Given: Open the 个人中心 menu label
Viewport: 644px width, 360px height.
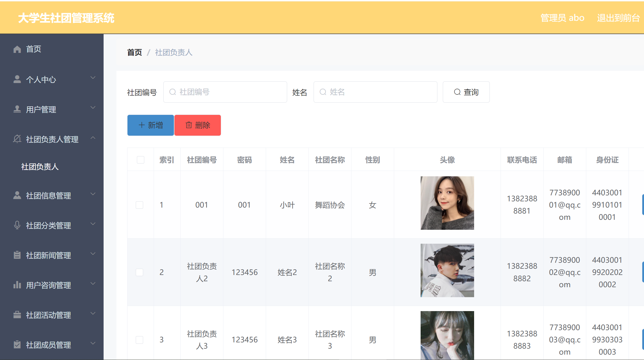Looking at the screenshot, I should (41, 80).
